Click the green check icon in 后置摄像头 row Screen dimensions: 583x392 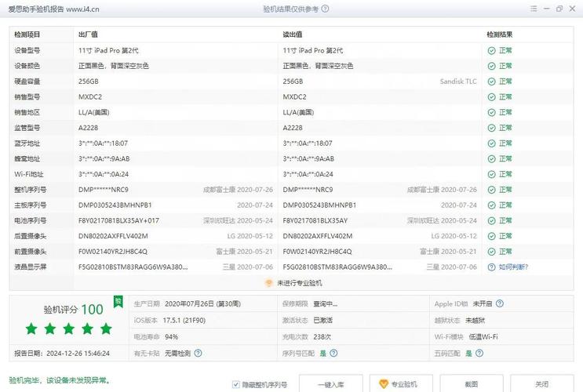tap(491, 236)
